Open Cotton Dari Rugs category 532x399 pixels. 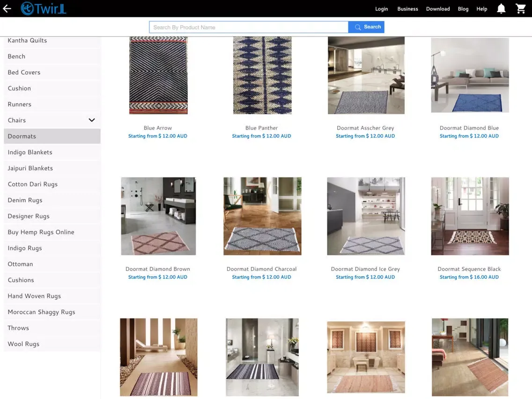pos(52,184)
